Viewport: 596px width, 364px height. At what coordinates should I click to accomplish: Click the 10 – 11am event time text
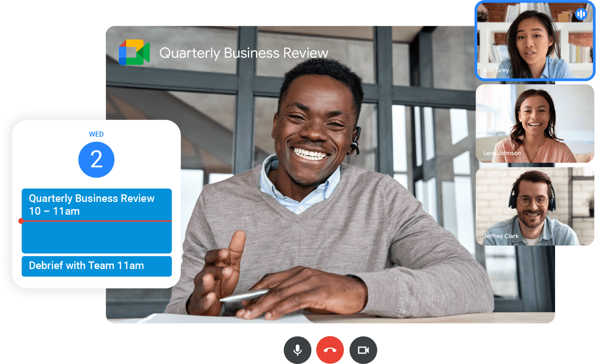(x=54, y=211)
